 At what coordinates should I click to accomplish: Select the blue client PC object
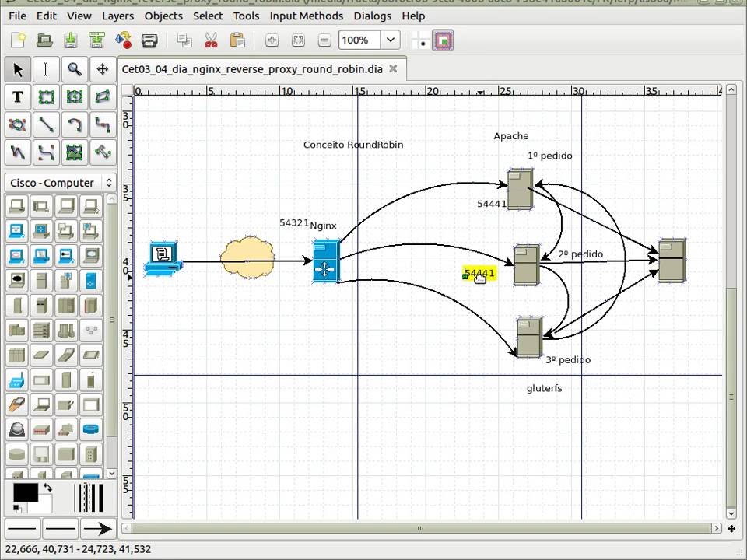163,258
